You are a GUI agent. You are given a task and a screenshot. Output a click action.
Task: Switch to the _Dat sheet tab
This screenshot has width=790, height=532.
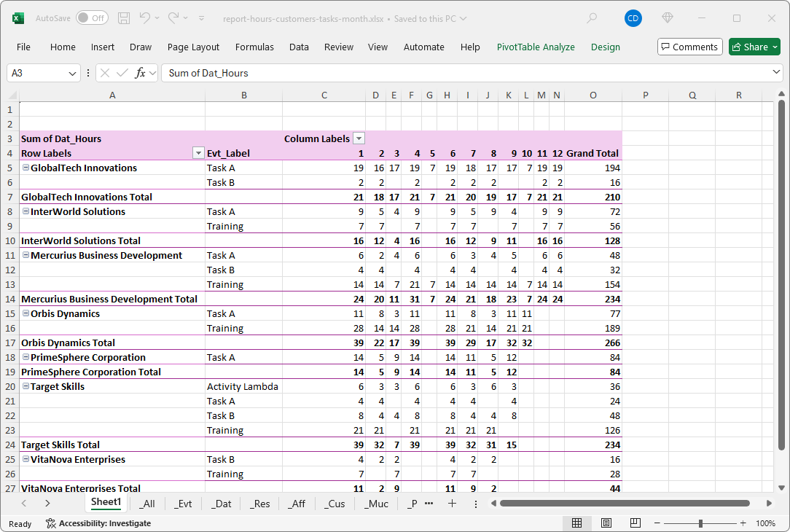[222, 504]
